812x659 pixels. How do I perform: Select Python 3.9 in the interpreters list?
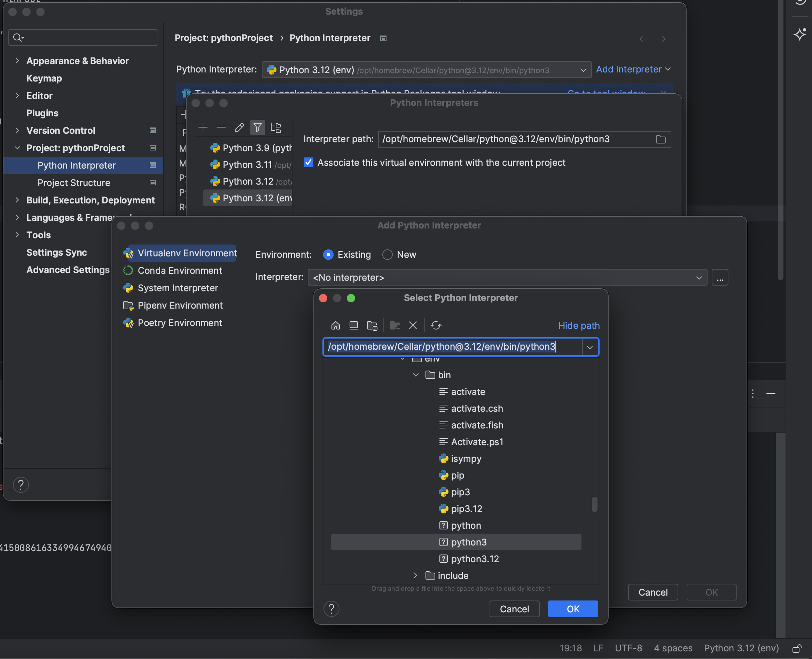pos(247,148)
